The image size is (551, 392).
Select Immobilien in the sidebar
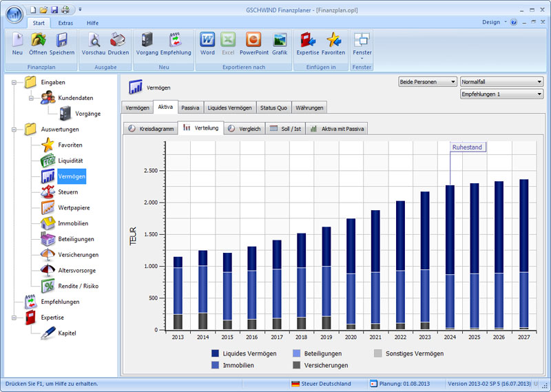pyautogui.click(x=73, y=223)
